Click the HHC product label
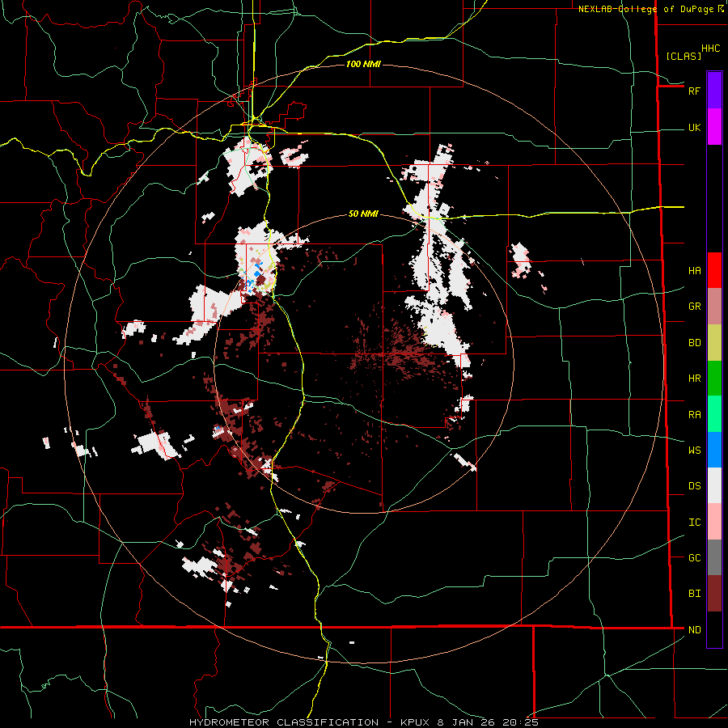Screen dimensions: 728x728 711,49
